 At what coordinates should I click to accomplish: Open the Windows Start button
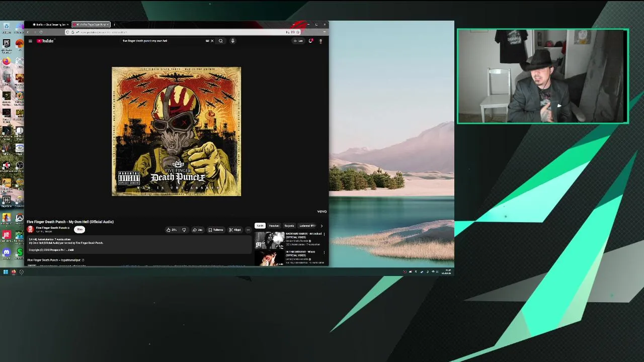click(6, 272)
